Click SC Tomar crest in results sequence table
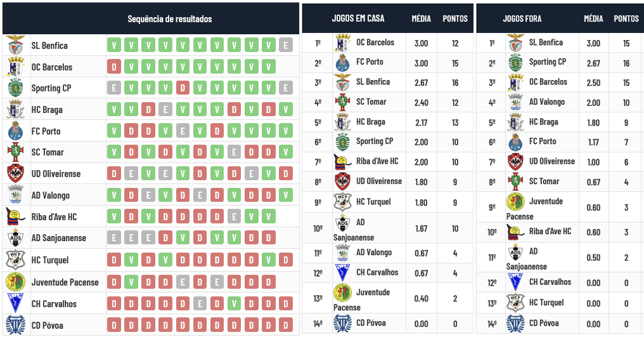The height and width of the screenshot is (337, 644). click(15, 152)
